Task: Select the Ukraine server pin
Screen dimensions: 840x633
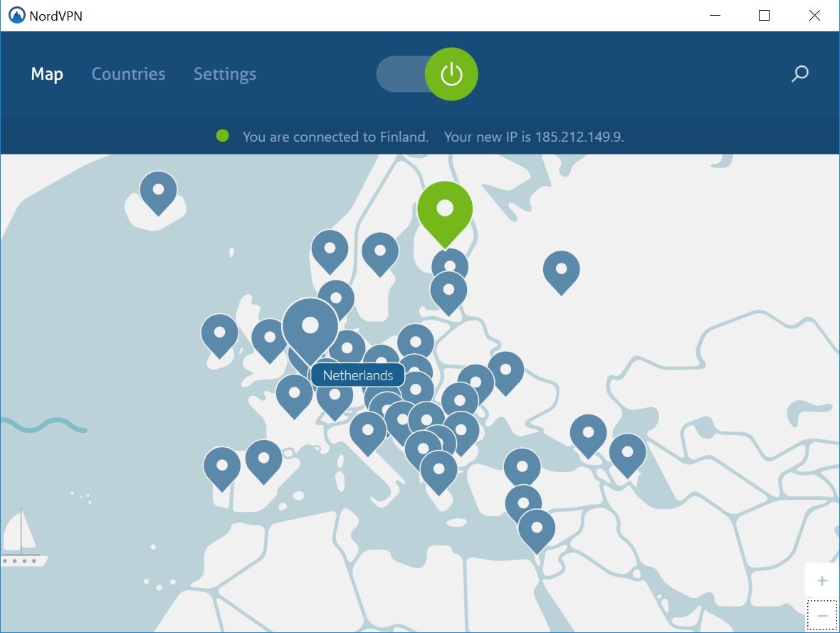Action: click(x=505, y=373)
